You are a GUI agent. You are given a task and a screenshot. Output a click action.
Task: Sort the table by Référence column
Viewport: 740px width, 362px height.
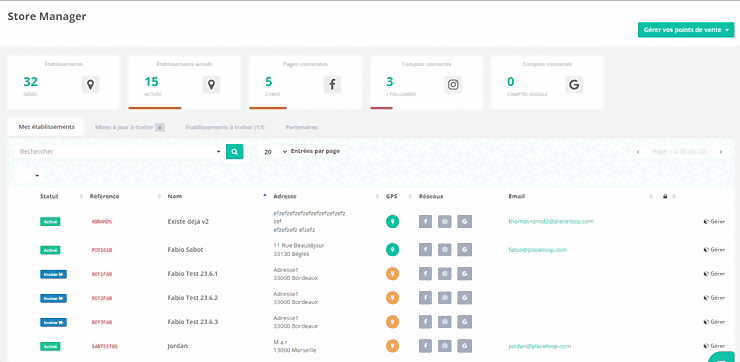click(x=104, y=196)
